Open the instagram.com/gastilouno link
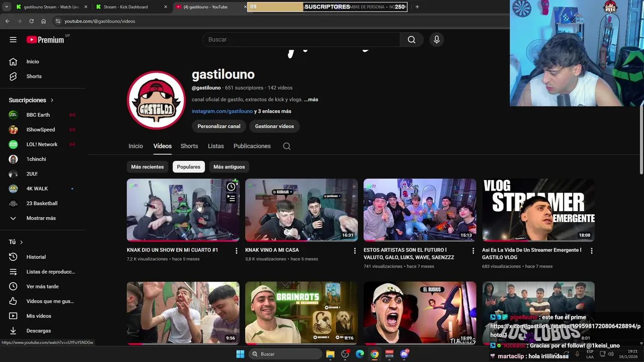The image size is (644, 362). click(x=222, y=112)
